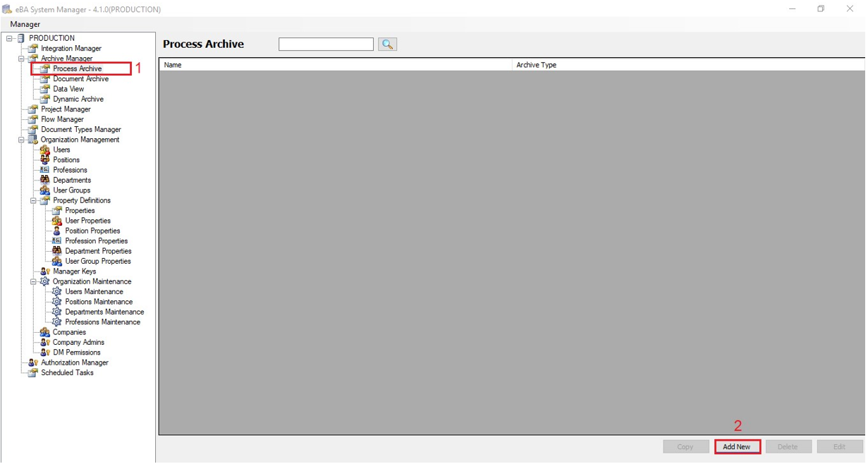Collapse the Organization Maintenance node
The width and height of the screenshot is (868, 464).
point(33,282)
